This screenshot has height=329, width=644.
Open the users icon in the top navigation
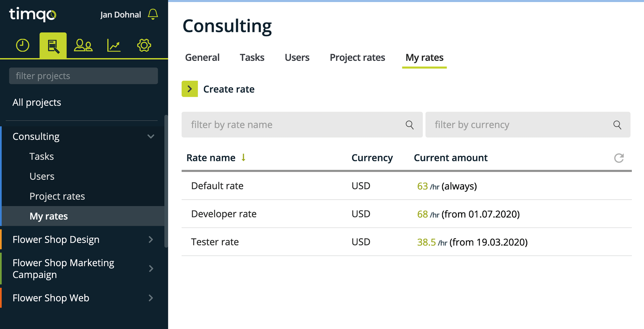pyautogui.click(x=83, y=45)
